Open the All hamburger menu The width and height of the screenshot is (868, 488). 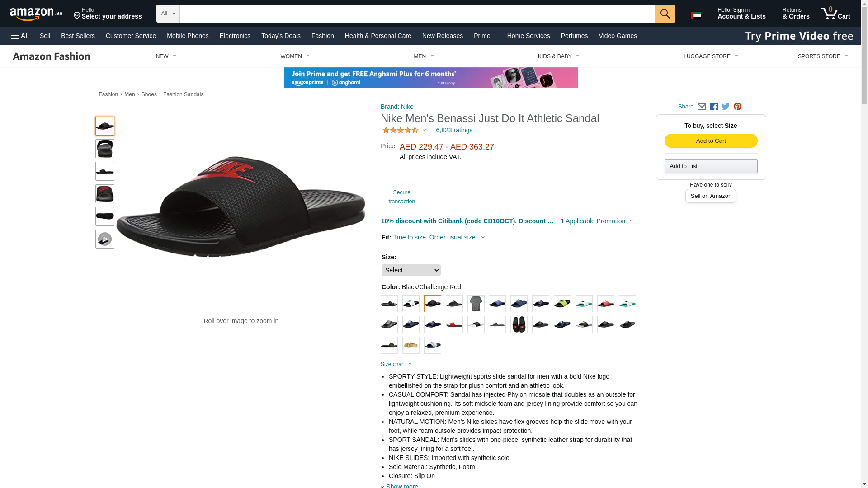pos(20,36)
